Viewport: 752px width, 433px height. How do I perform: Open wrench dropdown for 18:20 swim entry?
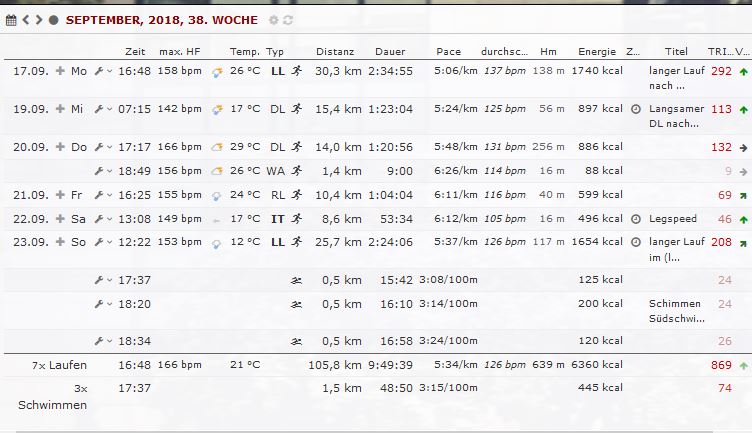point(102,304)
